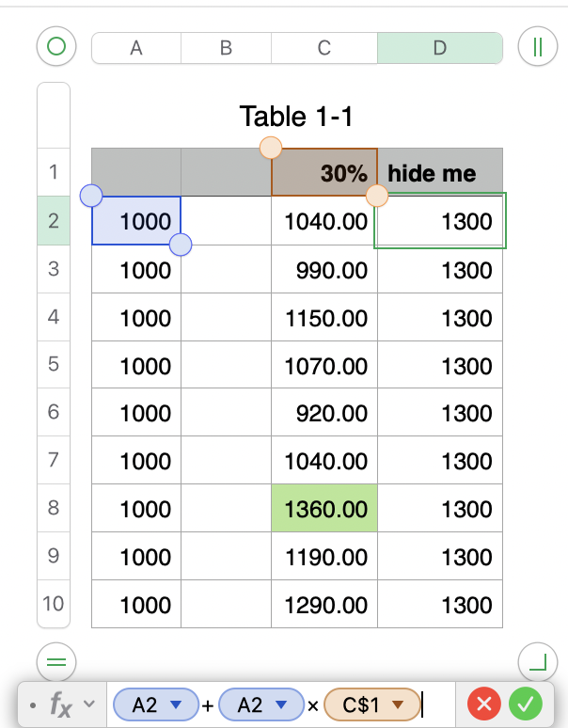
Task: Click the Table 1-1 title text
Action: [x=296, y=116]
